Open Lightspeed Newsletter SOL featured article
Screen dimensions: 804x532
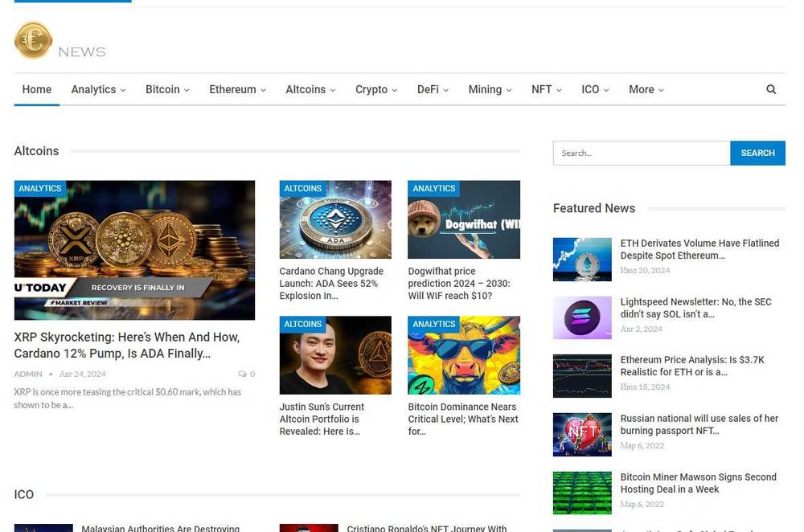tap(695, 308)
